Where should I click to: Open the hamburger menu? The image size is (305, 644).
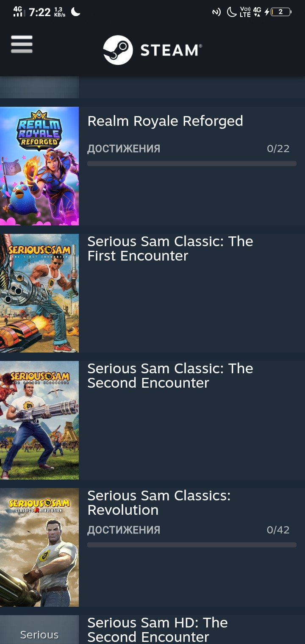[22, 44]
